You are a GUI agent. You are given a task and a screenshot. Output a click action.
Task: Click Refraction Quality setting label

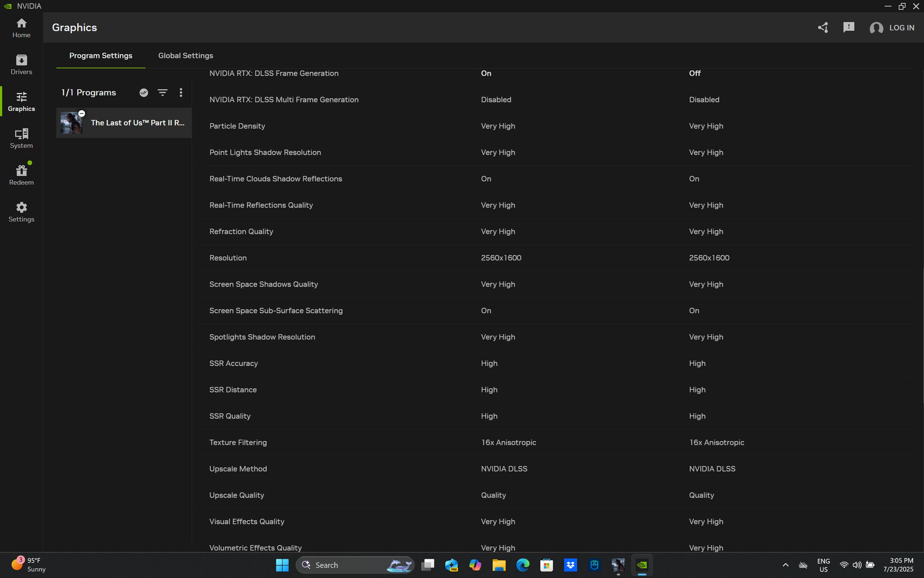coord(241,232)
